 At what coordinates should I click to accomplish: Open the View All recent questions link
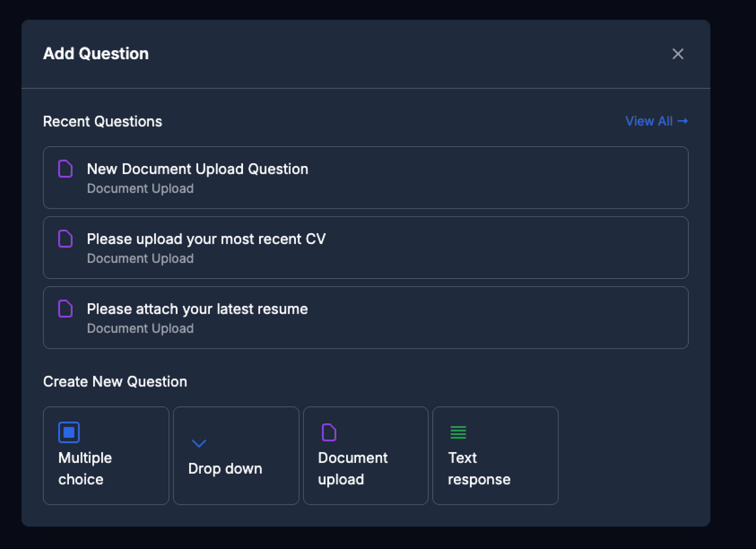pos(649,121)
